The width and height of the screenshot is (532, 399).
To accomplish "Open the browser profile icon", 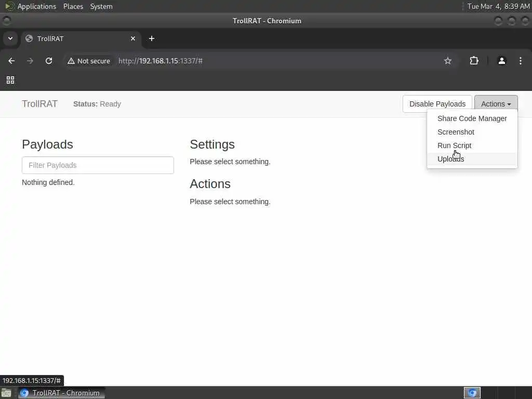I will (x=502, y=61).
